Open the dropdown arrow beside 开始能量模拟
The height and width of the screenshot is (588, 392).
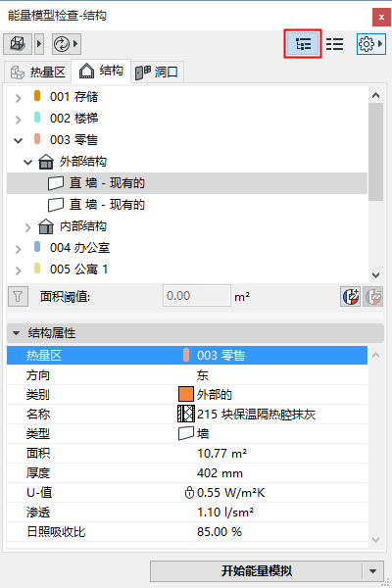[x=372, y=571]
